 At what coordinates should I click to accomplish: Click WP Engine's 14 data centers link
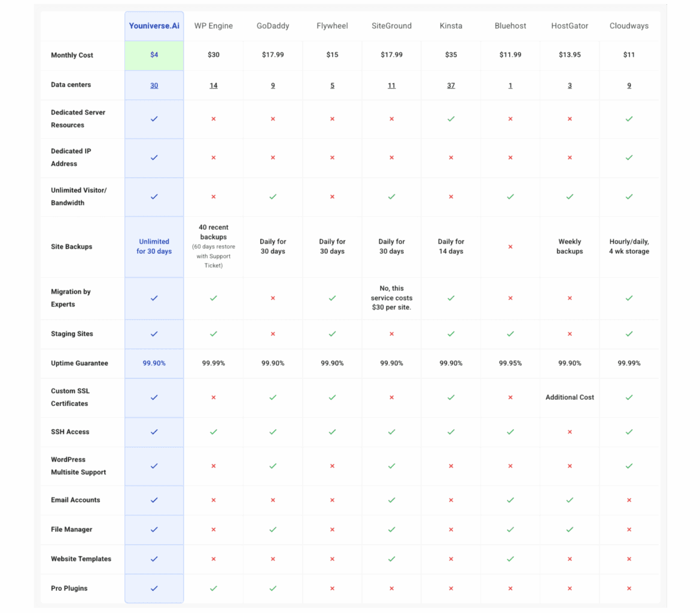(214, 86)
